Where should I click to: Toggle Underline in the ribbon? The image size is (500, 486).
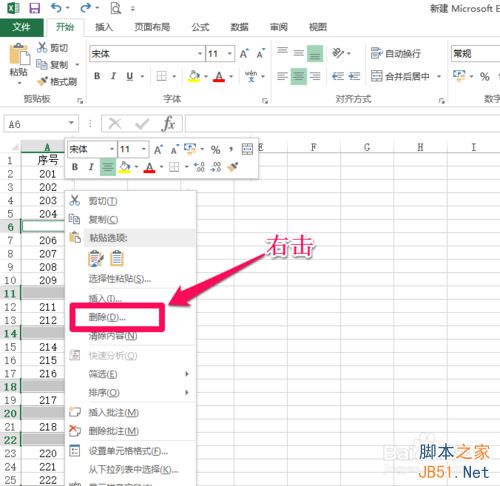130,77
